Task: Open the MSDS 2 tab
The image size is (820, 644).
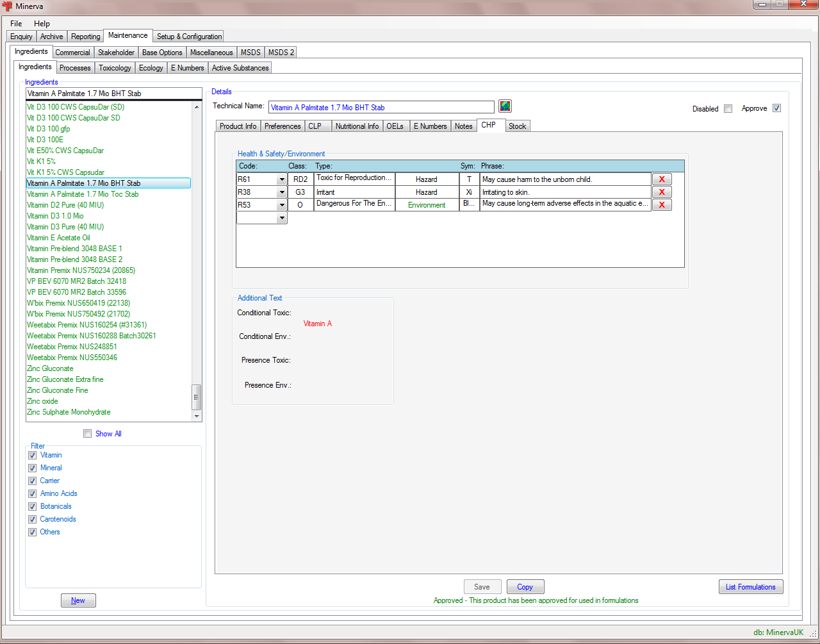Action: pyautogui.click(x=281, y=53)
